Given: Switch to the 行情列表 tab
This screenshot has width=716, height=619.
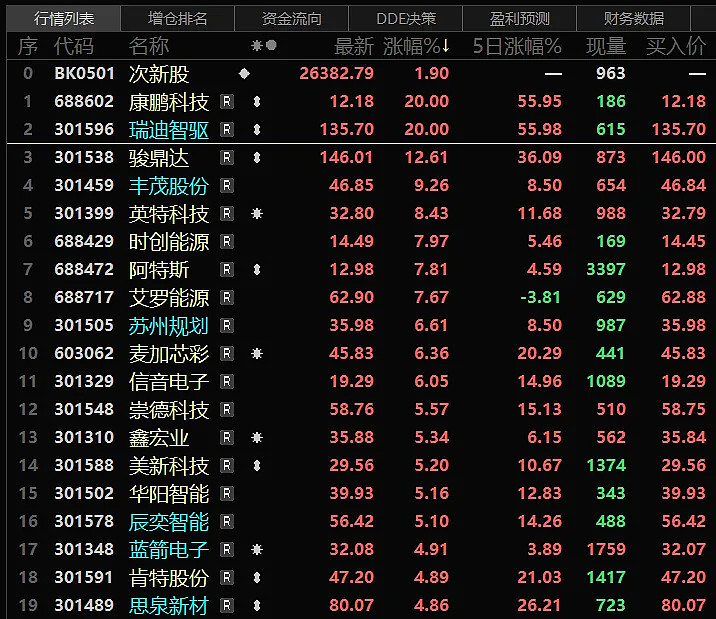Looking at the screenshot, I should coord(63,18).
